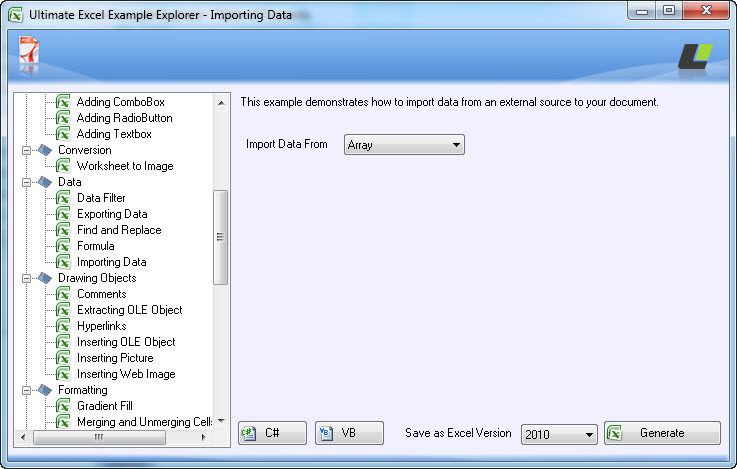Image resolution: width=737 pixels, height=469 pixels.
Task: Collapse the Drawing Objects tree node
Action: [26, 278]
